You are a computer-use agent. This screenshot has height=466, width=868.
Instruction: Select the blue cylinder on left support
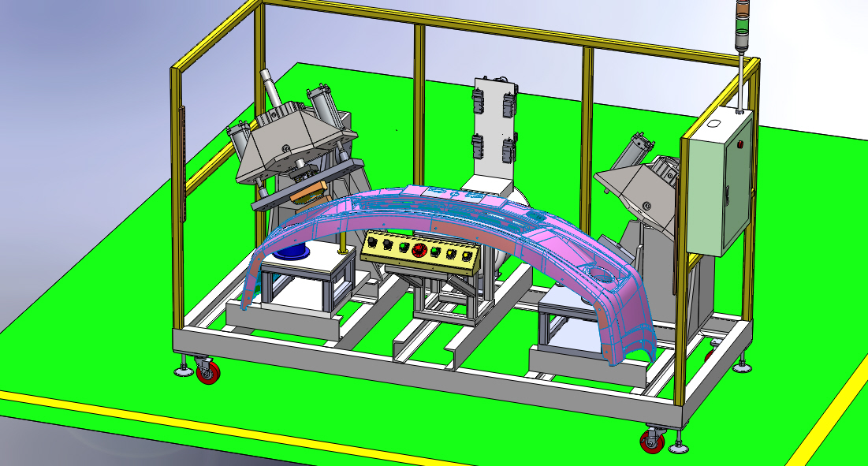tap(292, 250)
